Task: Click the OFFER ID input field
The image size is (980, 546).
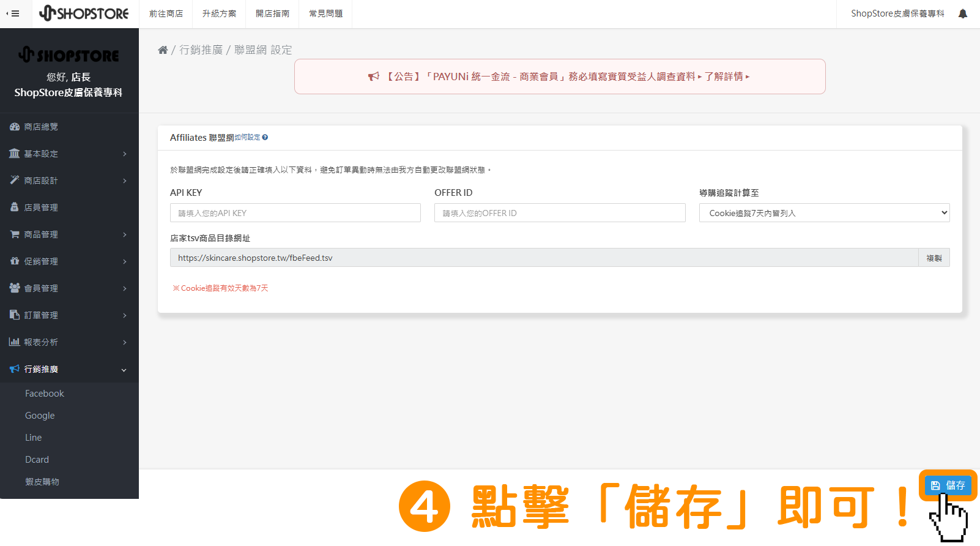Action: [x=559, y=213]
